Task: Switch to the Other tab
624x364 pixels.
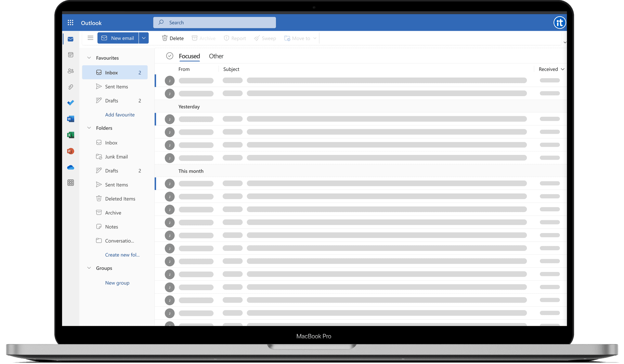Action: pos(216,56)
